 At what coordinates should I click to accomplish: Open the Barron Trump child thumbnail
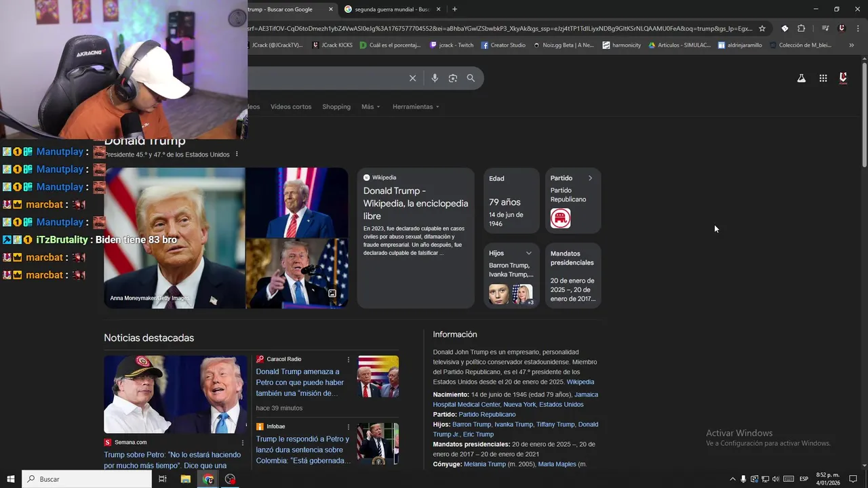(498, 294)
